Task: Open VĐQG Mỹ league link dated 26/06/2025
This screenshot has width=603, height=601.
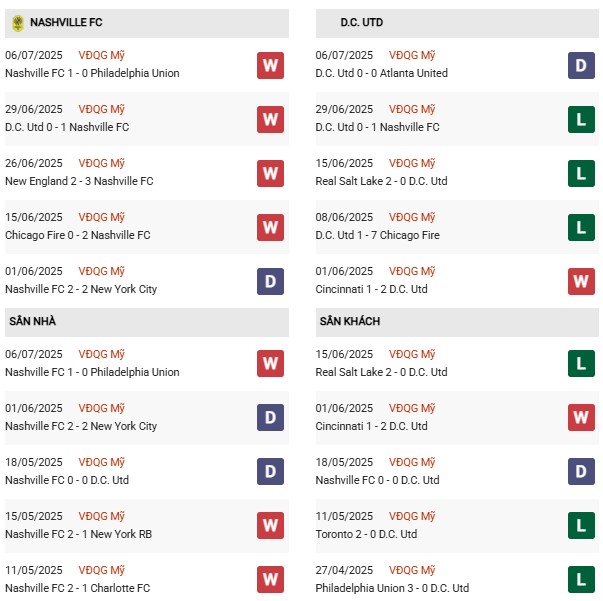Action: pyautogui.click(x=102, y=163)
